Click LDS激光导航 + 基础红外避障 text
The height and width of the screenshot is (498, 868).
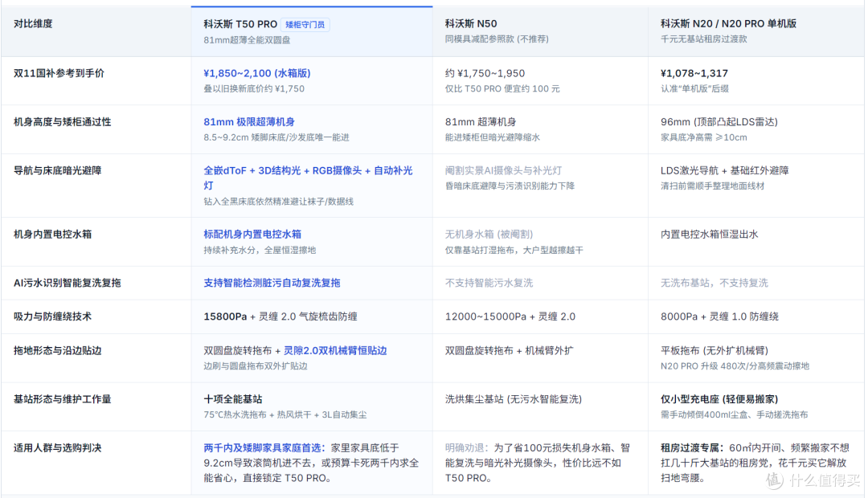(725, 170)
